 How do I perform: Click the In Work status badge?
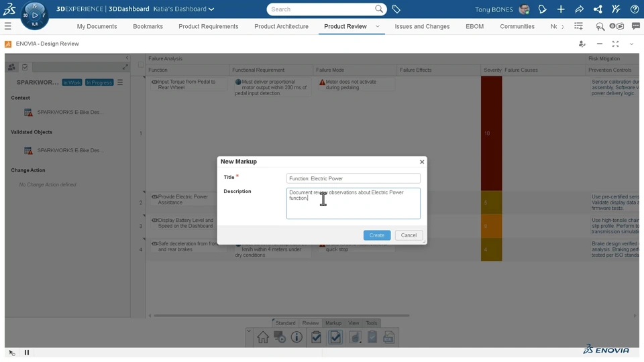click(72, 82)
